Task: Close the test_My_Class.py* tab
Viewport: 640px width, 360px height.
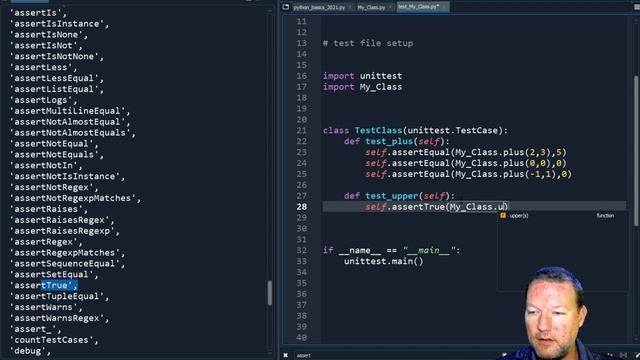Action: point(444,7)
